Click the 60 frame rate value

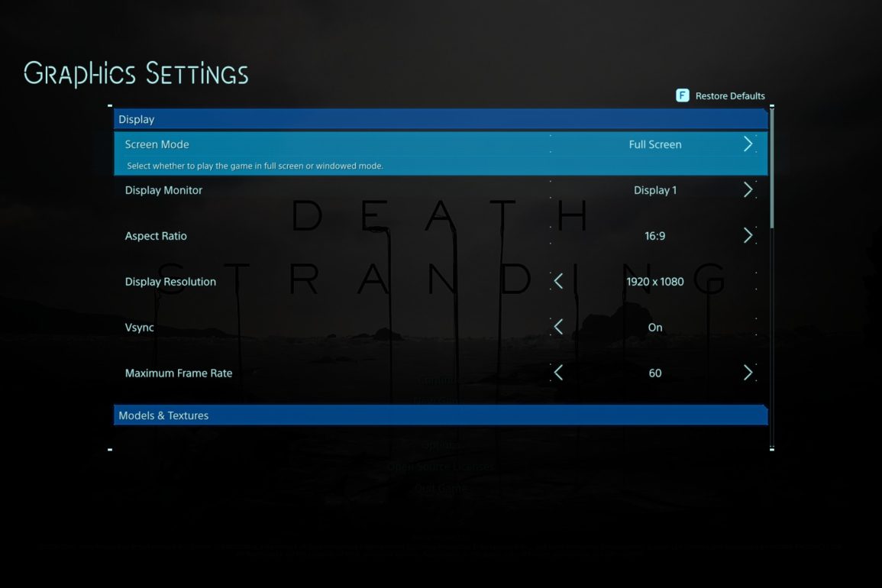pos(655,373)
